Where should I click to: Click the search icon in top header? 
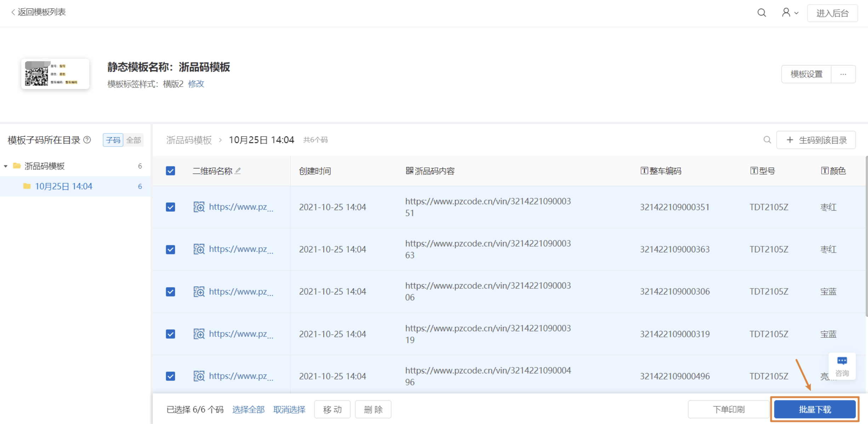point(761,13)
